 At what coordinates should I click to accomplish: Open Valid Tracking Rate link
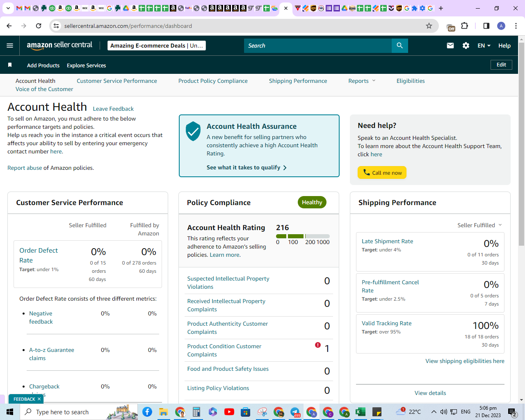point(386,323)
